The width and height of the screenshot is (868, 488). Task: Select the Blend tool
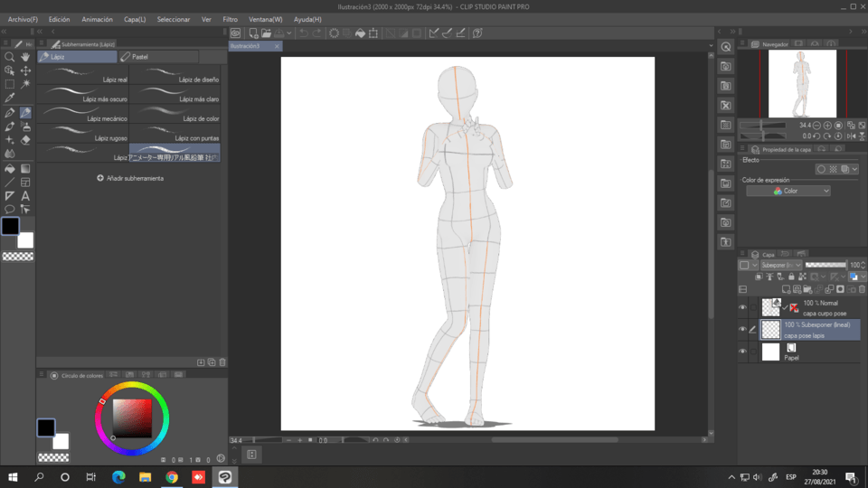coord(9,154)
